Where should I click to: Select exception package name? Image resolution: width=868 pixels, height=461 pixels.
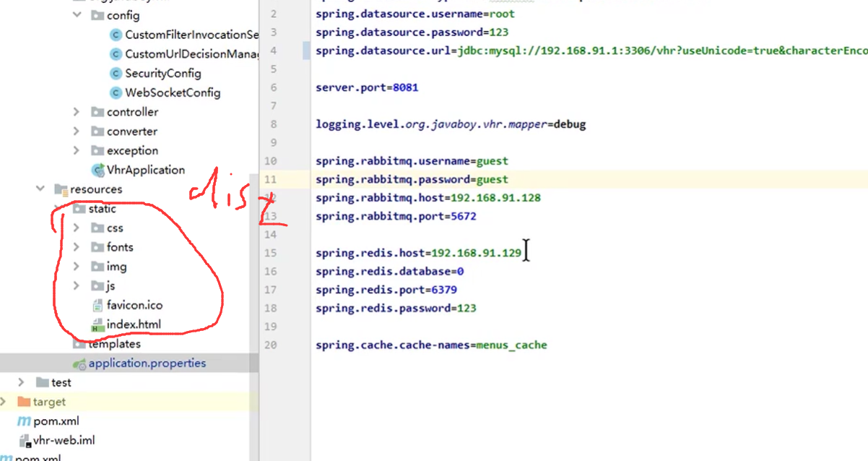(x=132, y=150)
